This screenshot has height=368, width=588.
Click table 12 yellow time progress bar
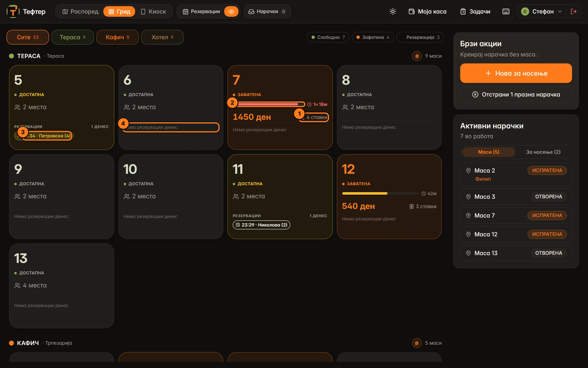(x=380, y=193)
